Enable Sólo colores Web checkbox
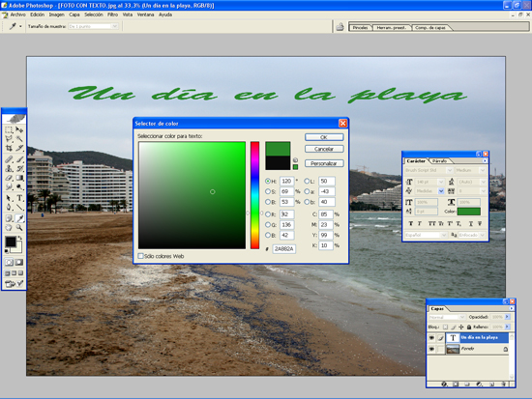This screenshot has width=532, height=399. 140,256
